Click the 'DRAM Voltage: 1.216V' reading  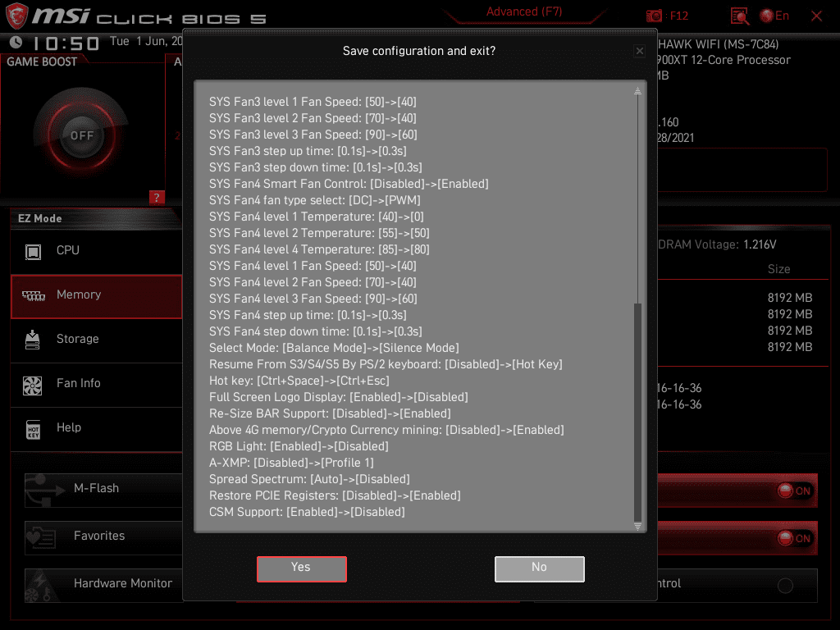[717, 244]
